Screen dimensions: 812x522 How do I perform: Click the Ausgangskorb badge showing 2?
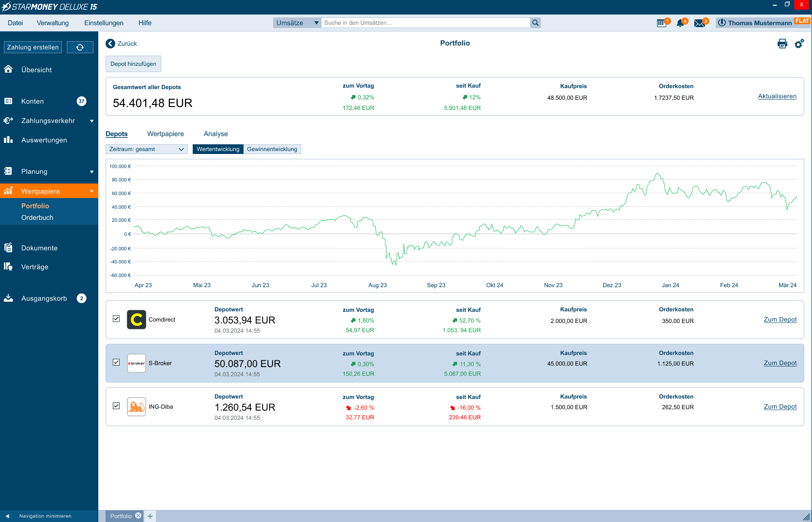(x=81, y=298)
